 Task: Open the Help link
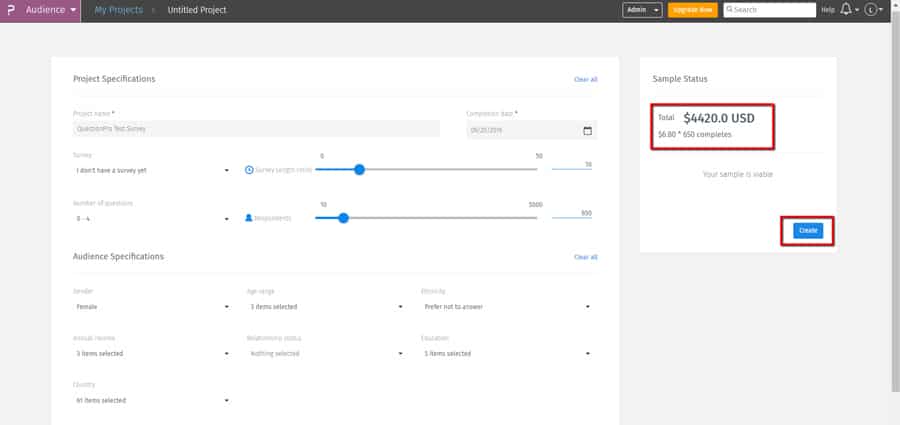828,10
